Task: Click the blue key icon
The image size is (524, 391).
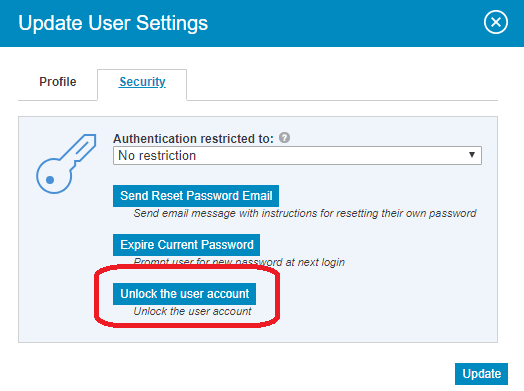Action: click(66, 164)
